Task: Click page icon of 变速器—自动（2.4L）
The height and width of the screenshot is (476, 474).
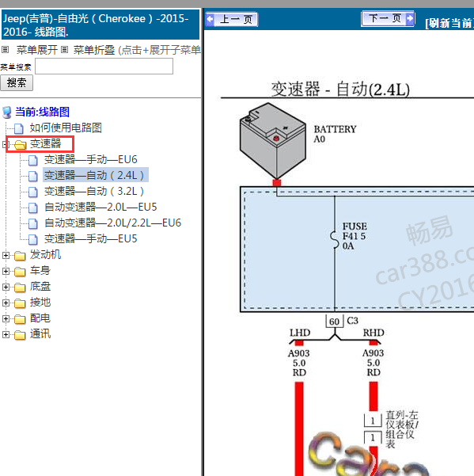Action: (33, 176)
